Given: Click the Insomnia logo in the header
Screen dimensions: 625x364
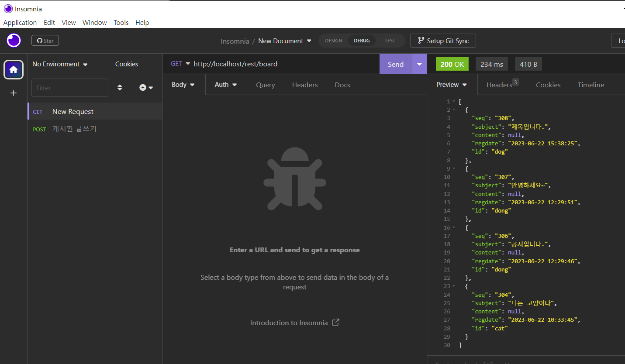Looking at the screenshot, I should pyautogui.click(x=14, y=41).
